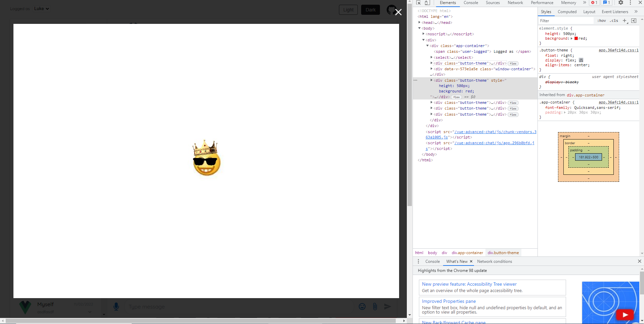The width and height of the screenshot is (644, 324).
Task: Click the page horizontal scrollbar
Action: pos(201,321)
